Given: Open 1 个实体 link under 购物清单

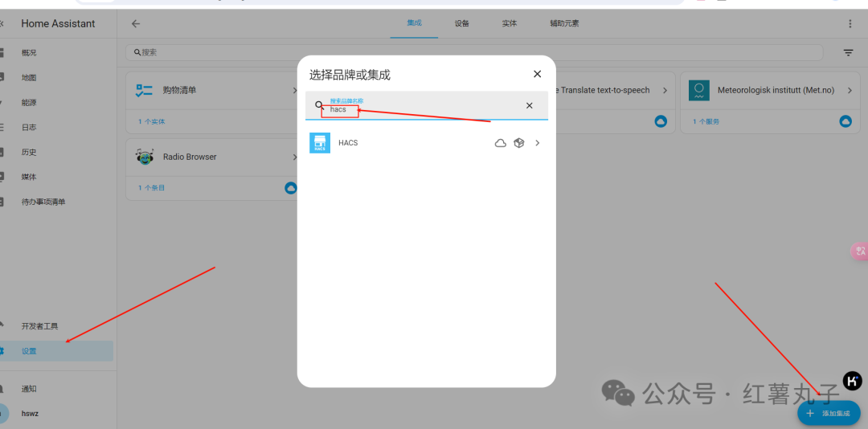Looking at the screenshot, I should coord(152,121).
